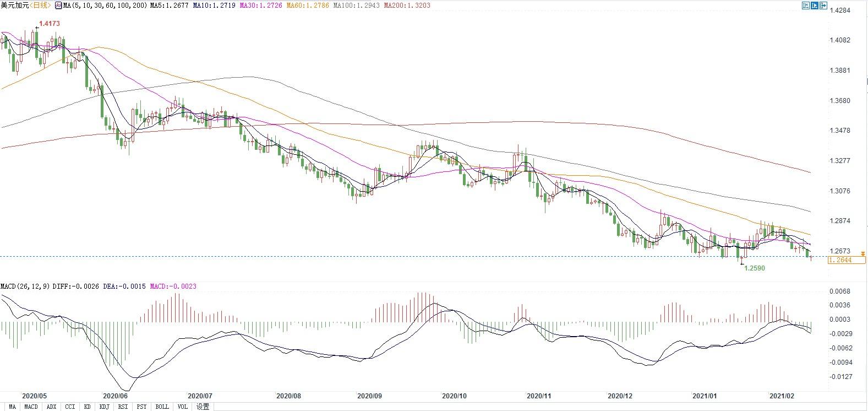Select the CCI indicator tab

click(x=70, y=407)
